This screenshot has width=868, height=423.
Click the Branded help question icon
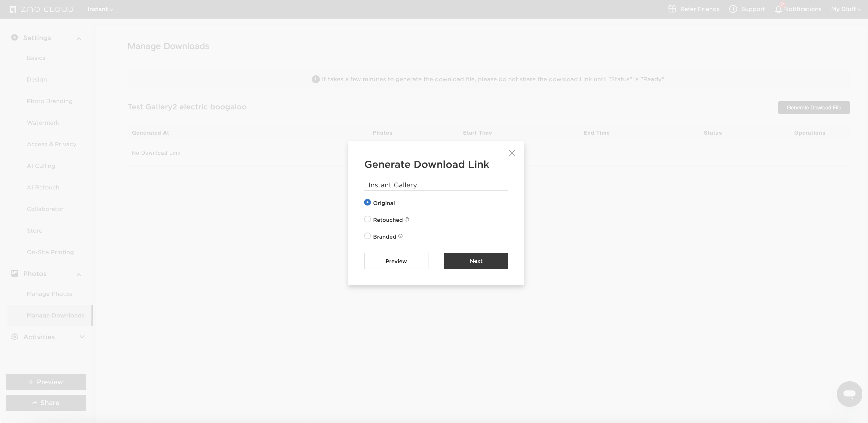tap(400, 237)
